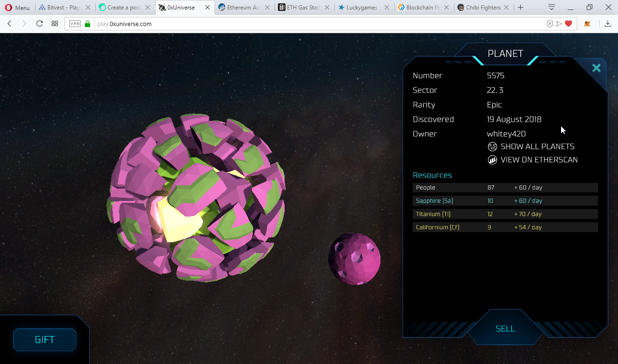Screen dimensions: 618x364
Task: Click the planet icon beside SHOW ALL PLANETS
Action: pos(492,146)
